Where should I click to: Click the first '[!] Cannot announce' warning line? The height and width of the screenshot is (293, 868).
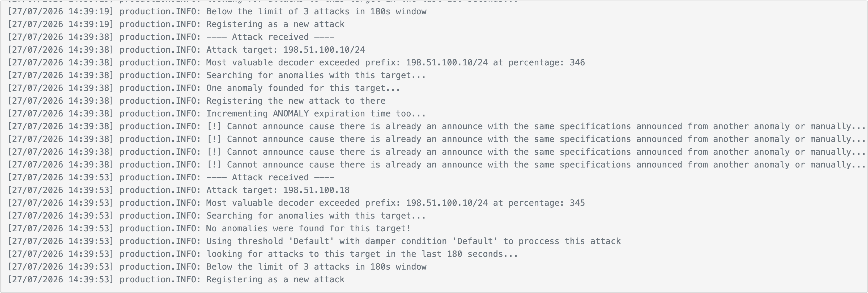(437, 127)
